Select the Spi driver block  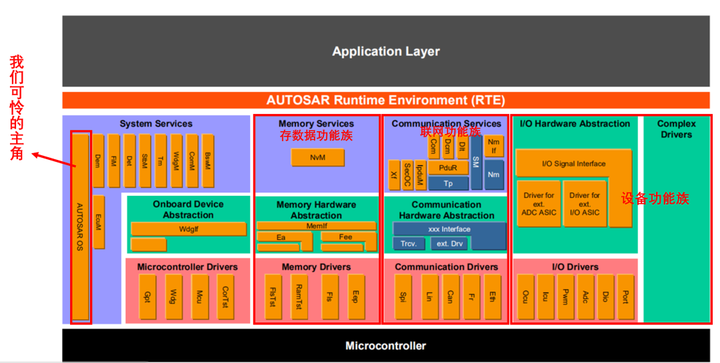(x=403, y=296)
